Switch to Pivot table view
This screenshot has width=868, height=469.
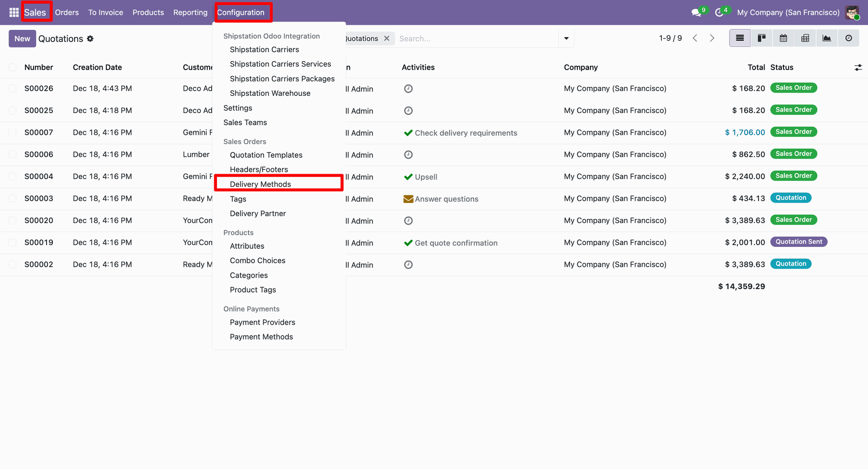tap(805, 38)
